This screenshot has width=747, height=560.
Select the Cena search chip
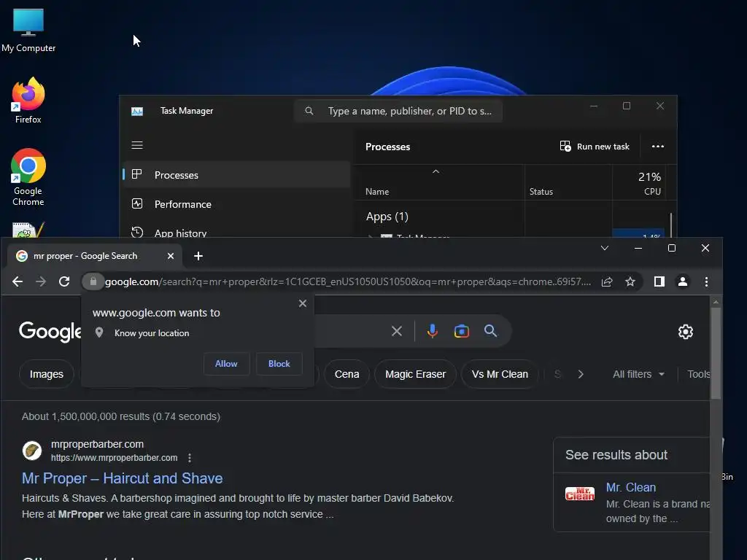(347, 374)
